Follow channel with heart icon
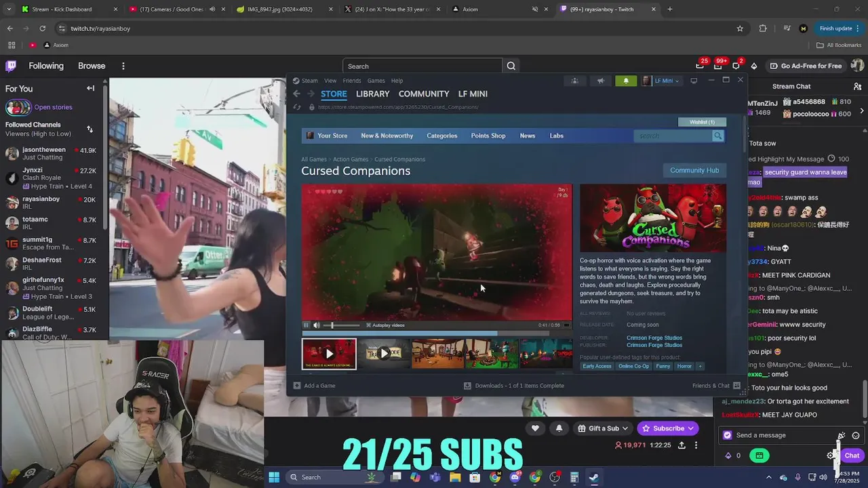This screenshot has height=488, width=868. 535,428
